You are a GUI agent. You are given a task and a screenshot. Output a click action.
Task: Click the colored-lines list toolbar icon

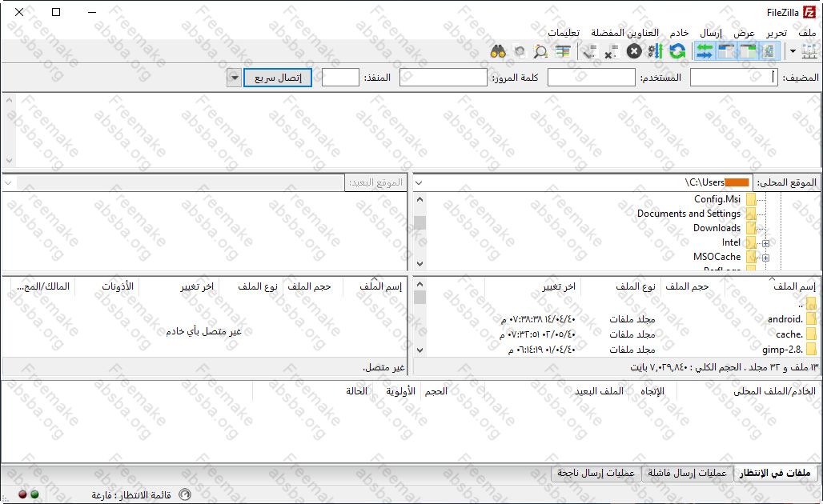click(563, 51)
